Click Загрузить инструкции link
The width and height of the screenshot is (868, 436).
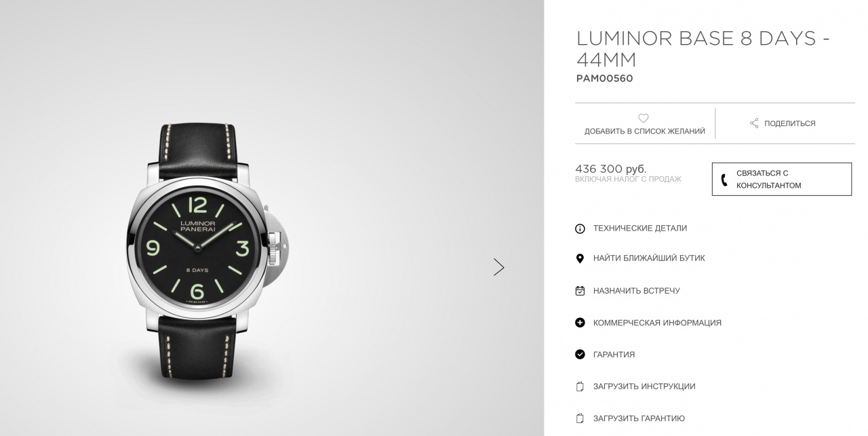[x=644, y=387]
